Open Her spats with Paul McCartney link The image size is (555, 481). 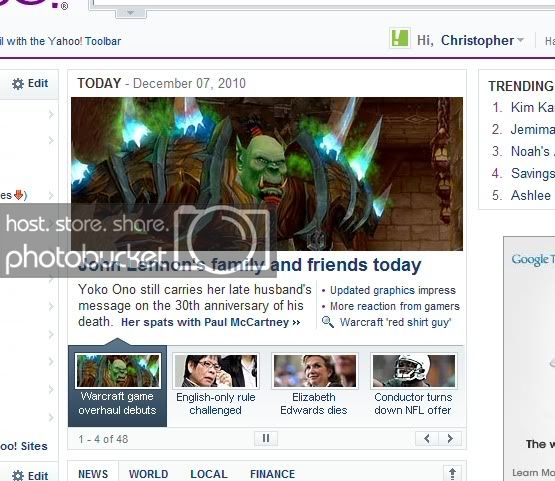[211, 322]
